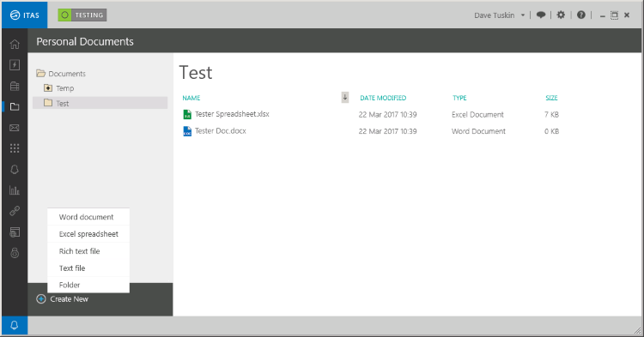Sort by the TYPE column header

[x=459, y=98]
